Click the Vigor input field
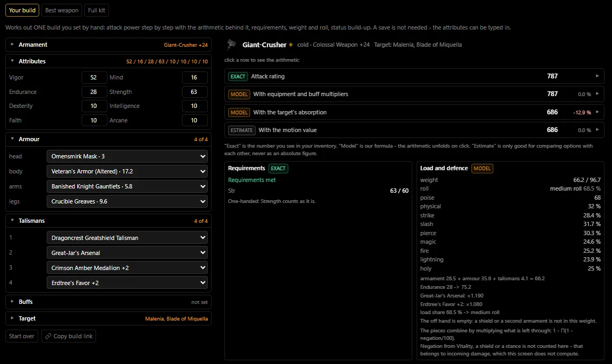The image size is (612, 364). [x=94, y=77]
